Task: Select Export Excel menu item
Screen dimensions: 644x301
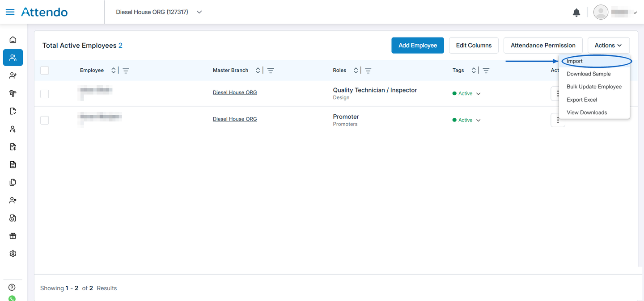Action: pyautogui.click(x=594, y=100)
